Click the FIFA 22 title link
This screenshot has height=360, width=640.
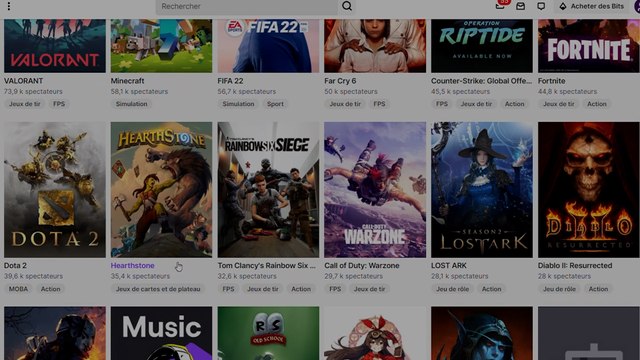(x=230, y=81)
